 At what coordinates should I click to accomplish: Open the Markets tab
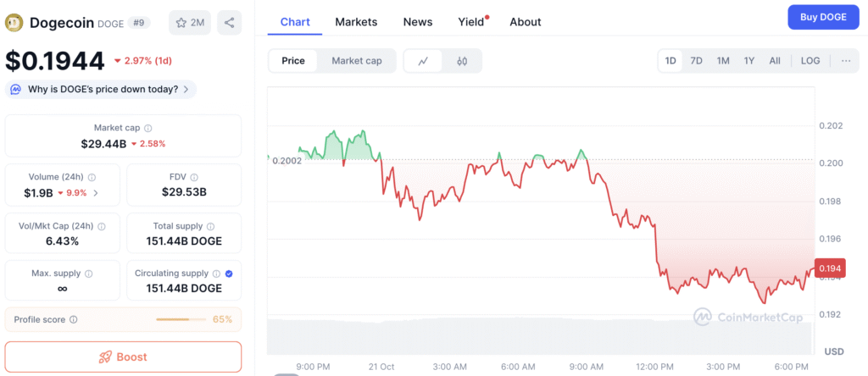356,22
